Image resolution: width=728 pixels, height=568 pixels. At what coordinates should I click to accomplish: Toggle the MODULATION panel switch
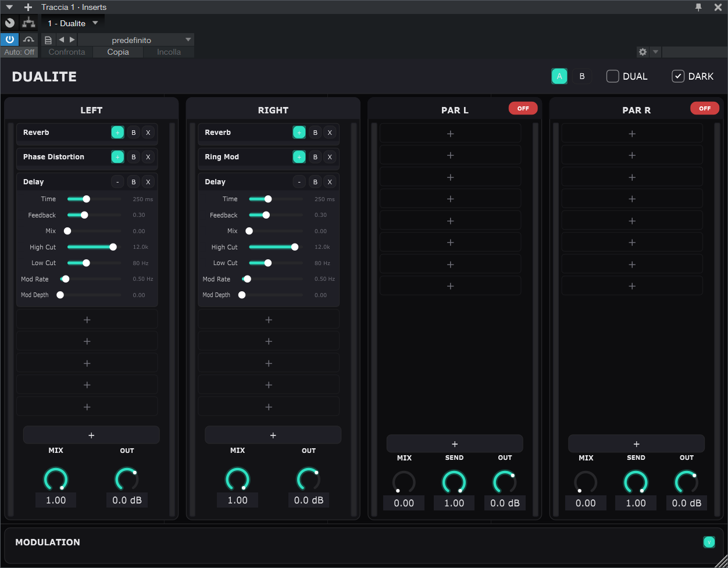click(709, 542)
